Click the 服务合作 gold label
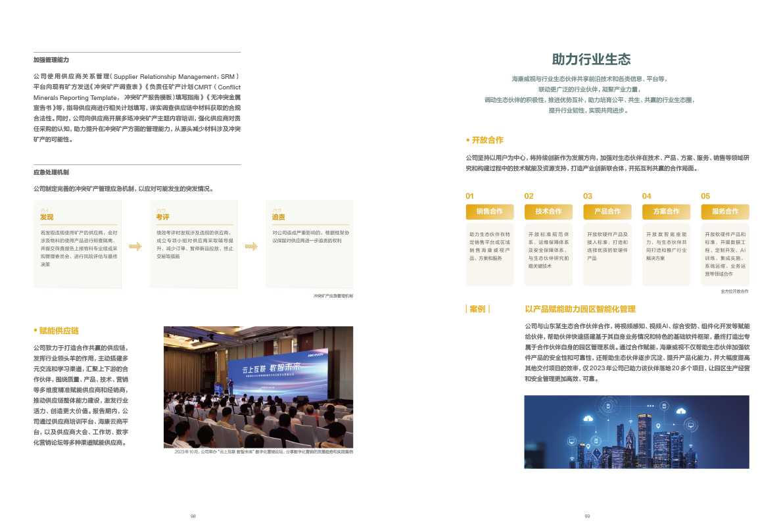This screenshot has width=783, height=532. [x=725, y=212]
